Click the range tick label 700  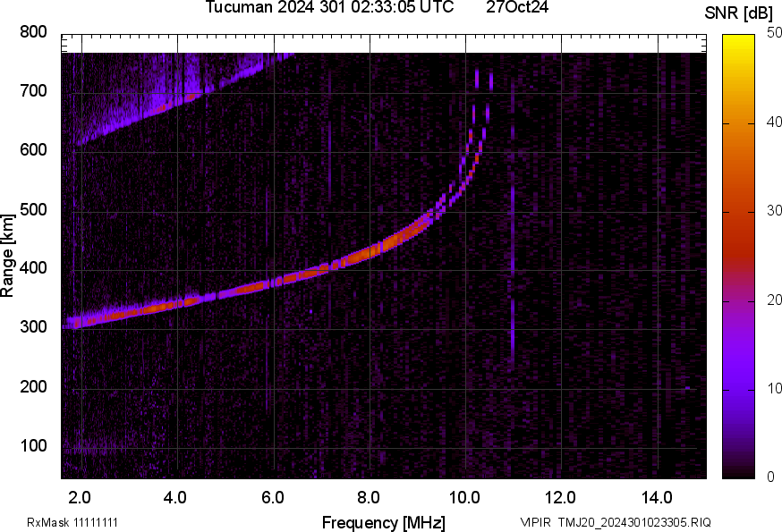point(33,91)
